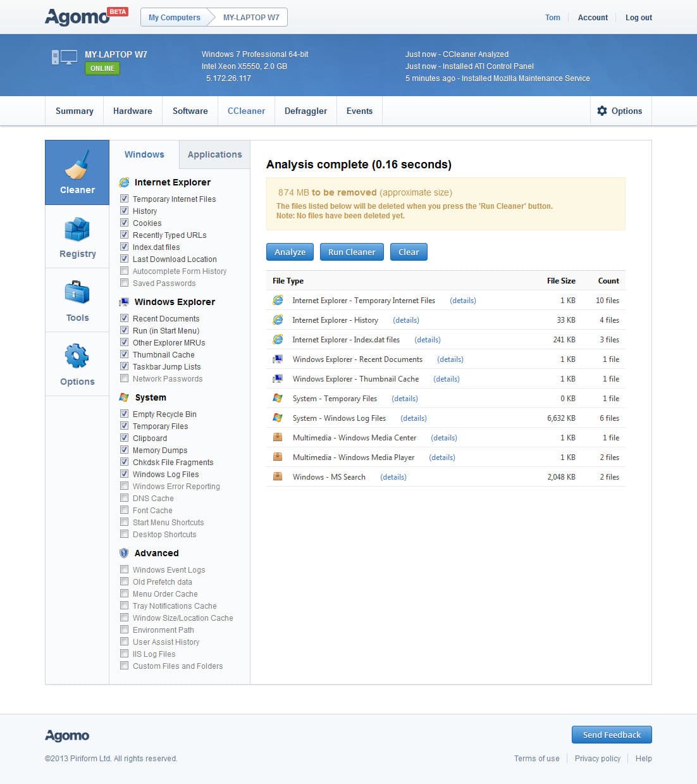This screenshot has width=697, height=784.
Task: Open the Defraggler tab
Action: click(x=305, y=111)
